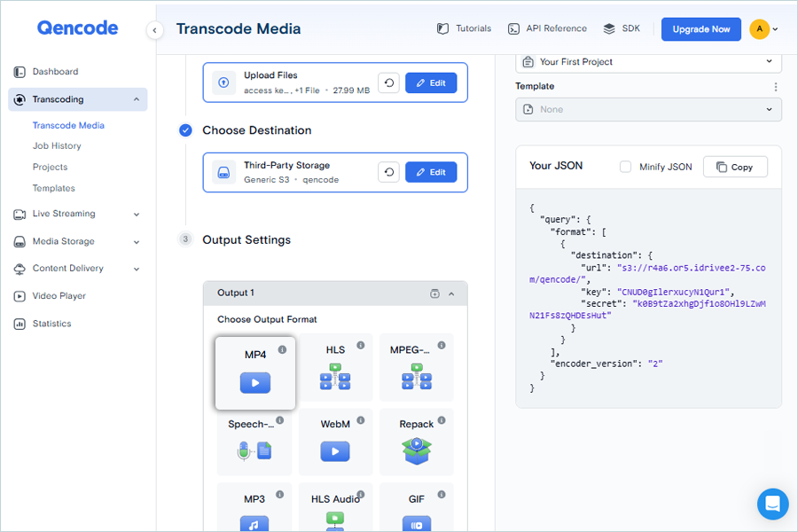Open the Template three-dot options menu
Viewport: 798px width, 532px height.
tap(776, 87)
